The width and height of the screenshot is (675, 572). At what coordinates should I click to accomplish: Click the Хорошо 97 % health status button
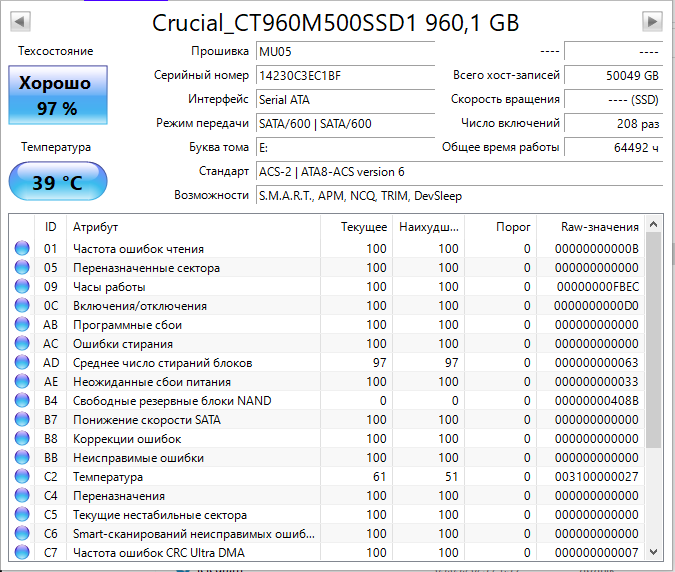[x=58, y=95]
